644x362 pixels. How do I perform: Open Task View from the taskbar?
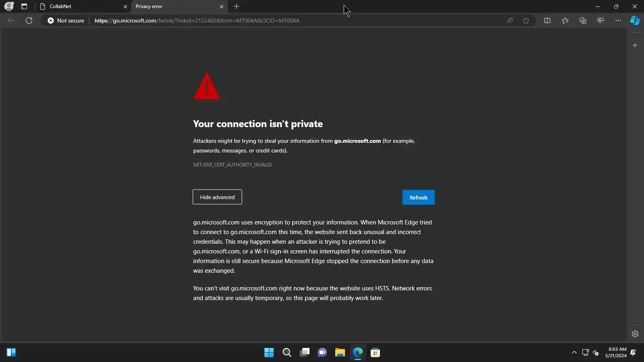(305, 353)
